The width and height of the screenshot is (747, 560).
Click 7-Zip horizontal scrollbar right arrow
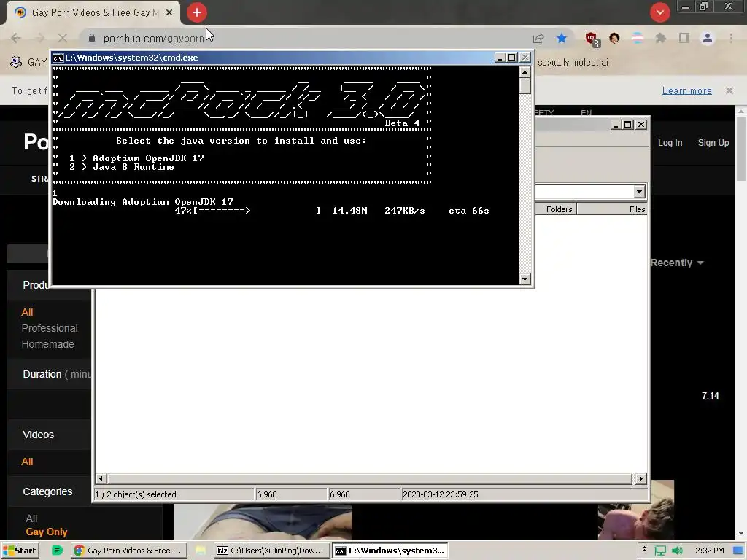click(640, 478)
